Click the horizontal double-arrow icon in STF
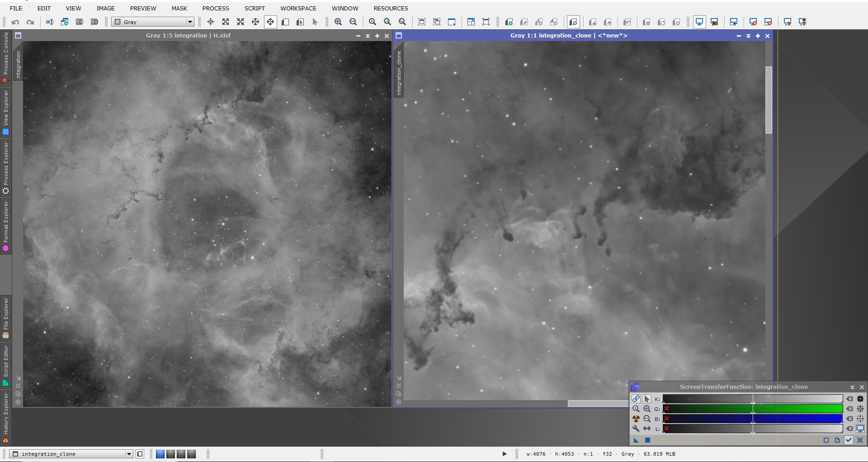The width and height of the screenshot is (868, 462). pyautogui.click(x=647, y=429)
